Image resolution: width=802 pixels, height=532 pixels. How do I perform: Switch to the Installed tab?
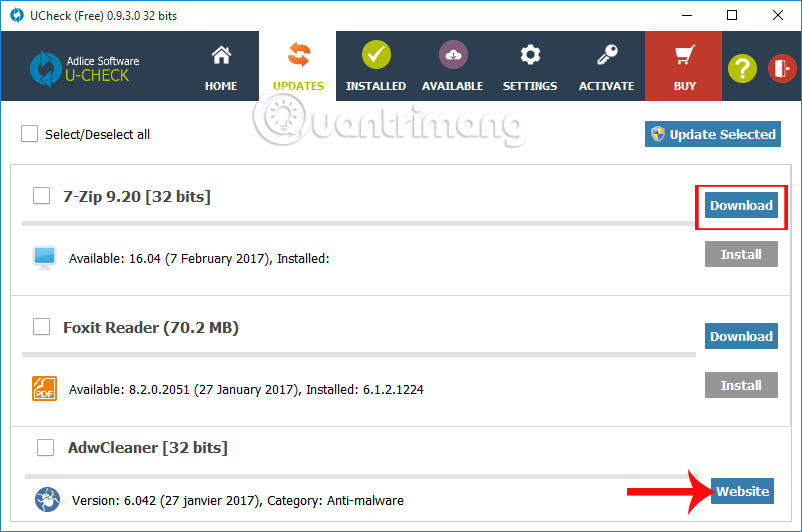(x=375, y=66)
